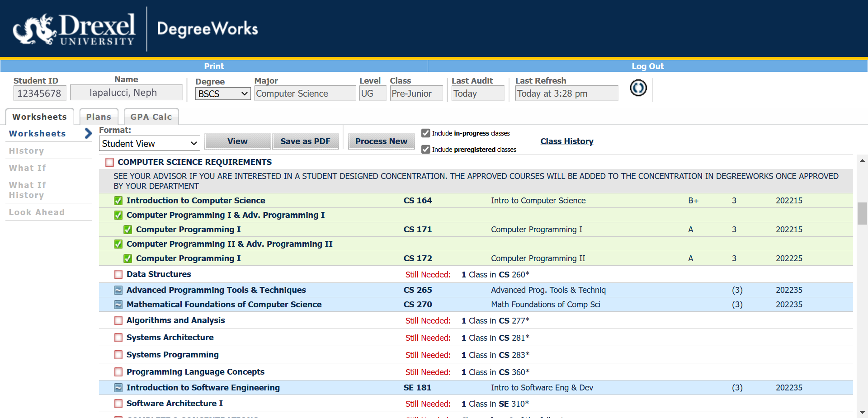Viewport: 868px width, 418px height.
Task: Click the Worksheets sidebar chevron arrow
Action: (88, 133)
